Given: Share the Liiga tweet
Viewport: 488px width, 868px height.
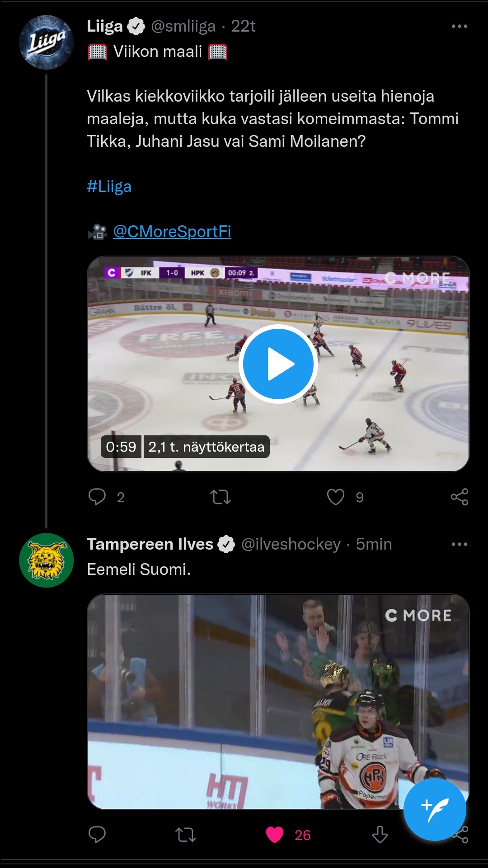Looking at the screenshot, I should 460,497.
